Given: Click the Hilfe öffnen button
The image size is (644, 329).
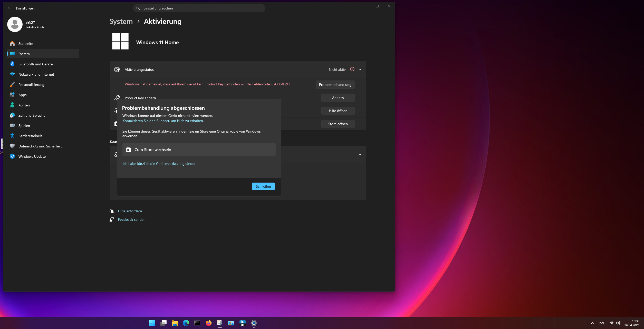Looking at the screenshot, I should pos(338,111).
